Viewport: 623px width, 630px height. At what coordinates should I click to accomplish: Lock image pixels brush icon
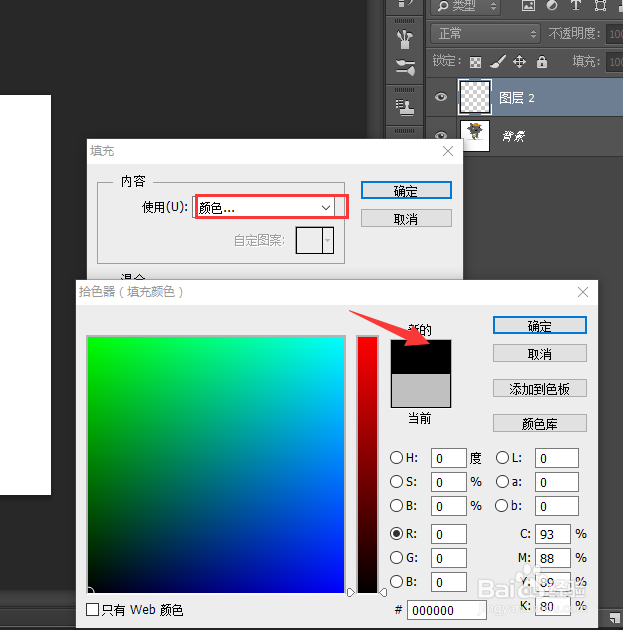coord(498,62)
